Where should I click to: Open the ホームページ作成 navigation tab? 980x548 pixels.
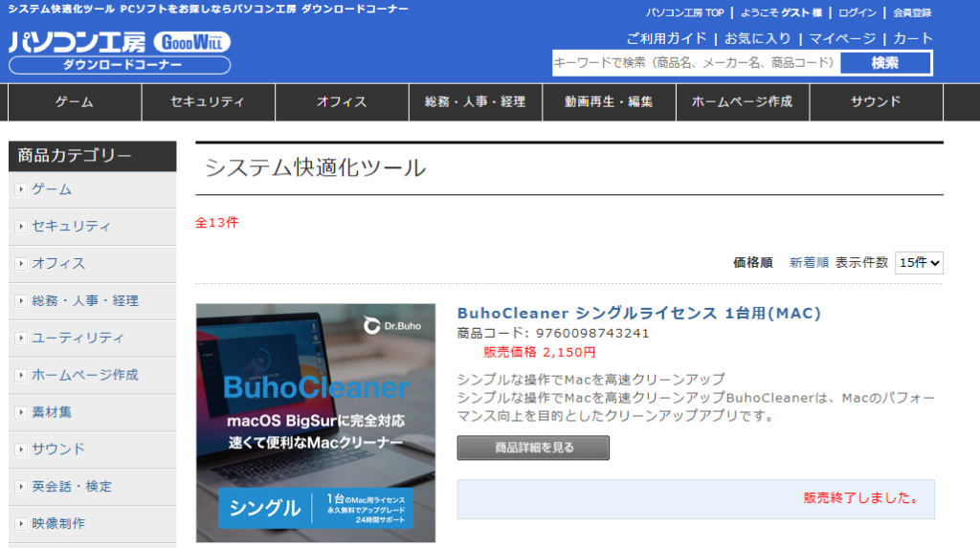pos(743,101)
